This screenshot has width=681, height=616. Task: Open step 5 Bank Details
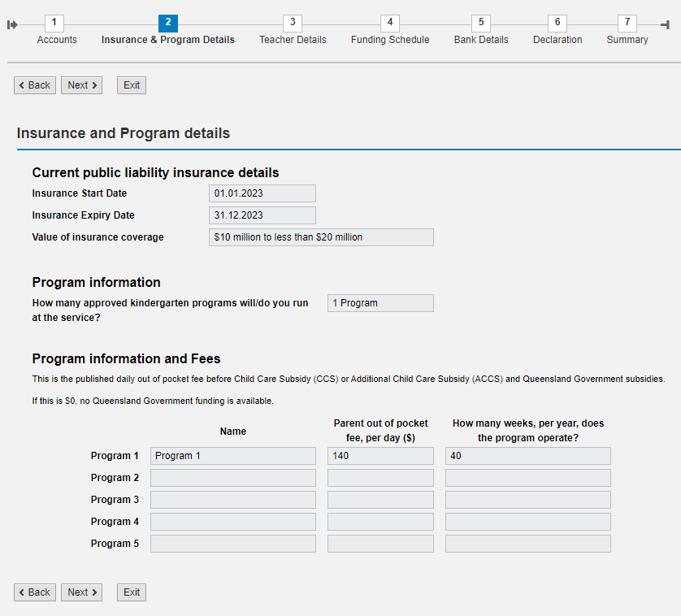[481, 24]
